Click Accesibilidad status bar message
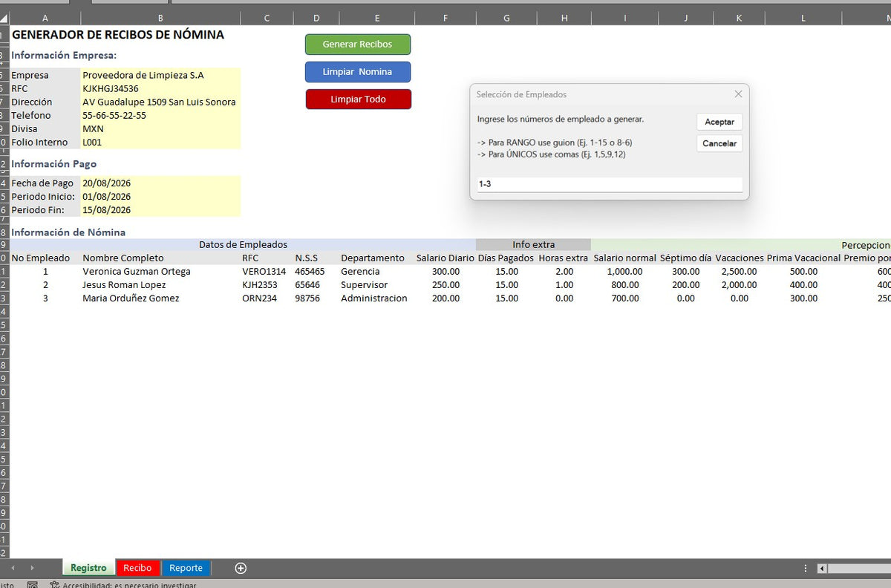Image resolution: width=891 pixels, height=588 pixels. pyautogui.click(x=129, y=585)
